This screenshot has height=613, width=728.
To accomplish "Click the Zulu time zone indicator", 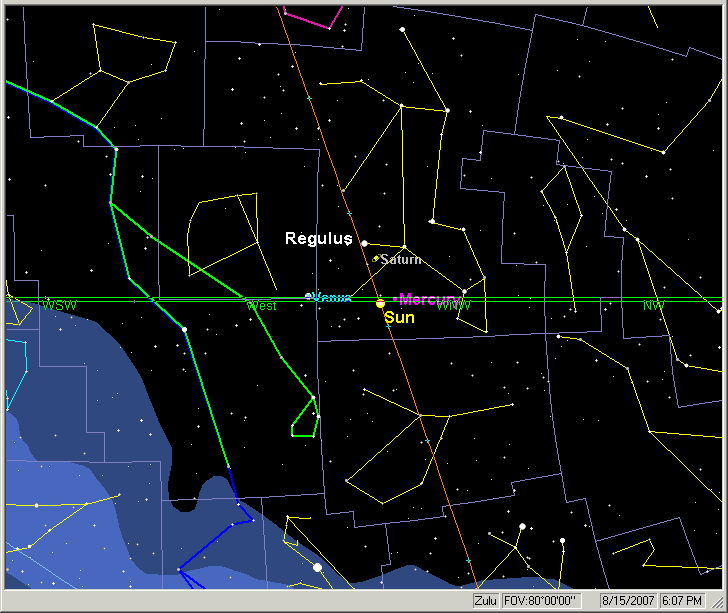I will (486, 601).
